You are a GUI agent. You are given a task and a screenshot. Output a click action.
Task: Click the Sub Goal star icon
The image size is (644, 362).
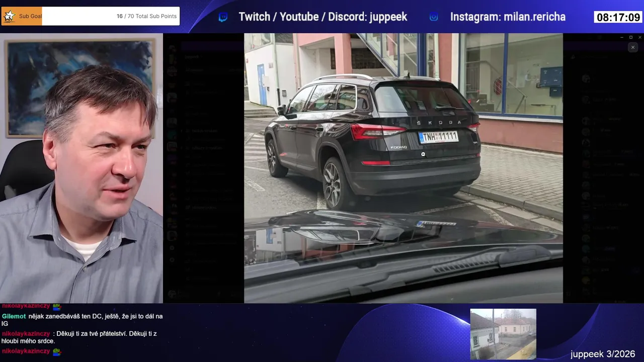(9, 16)
